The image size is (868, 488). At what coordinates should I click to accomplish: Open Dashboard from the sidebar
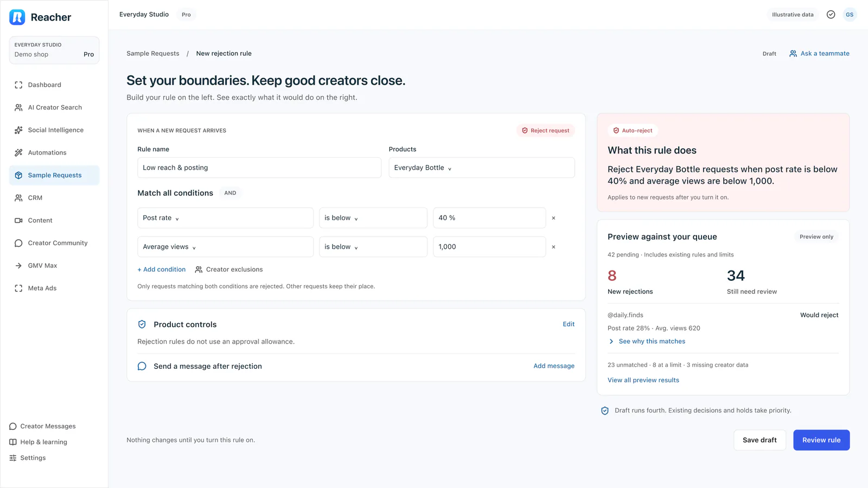54,85
